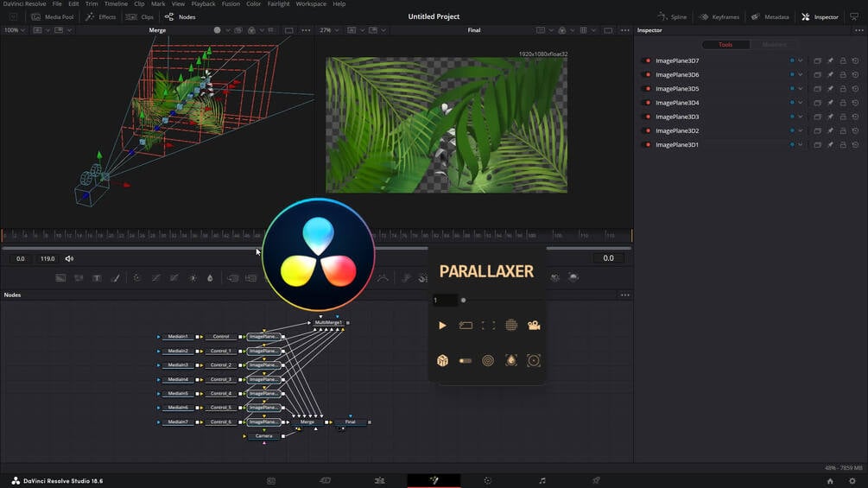Switch to Tools tab in Inspector

725,45
